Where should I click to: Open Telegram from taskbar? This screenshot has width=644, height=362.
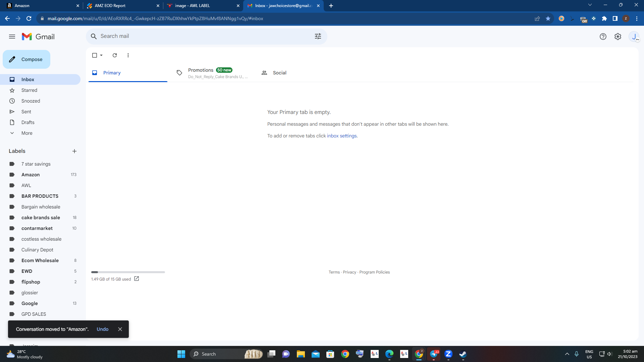(434, 354)
